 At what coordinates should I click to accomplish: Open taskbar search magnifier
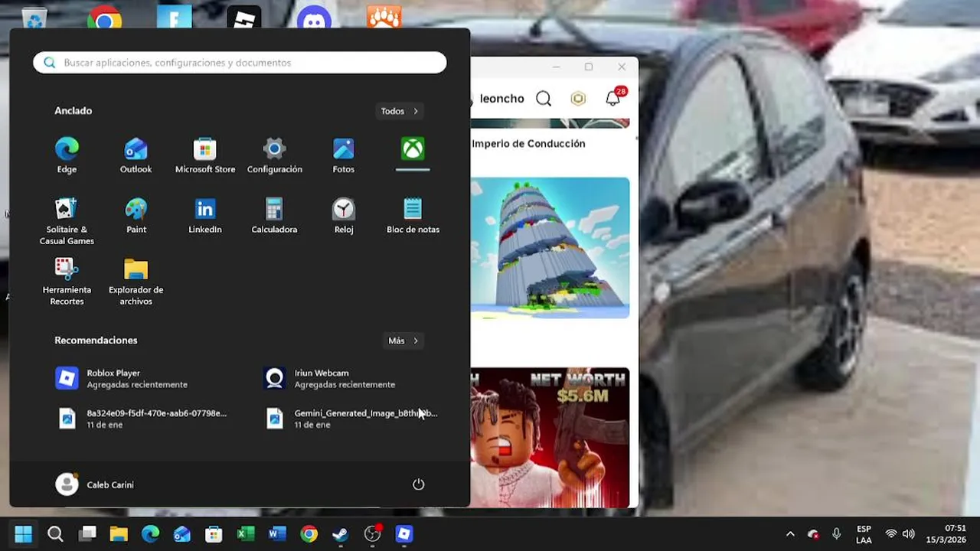tap(55, 533)
